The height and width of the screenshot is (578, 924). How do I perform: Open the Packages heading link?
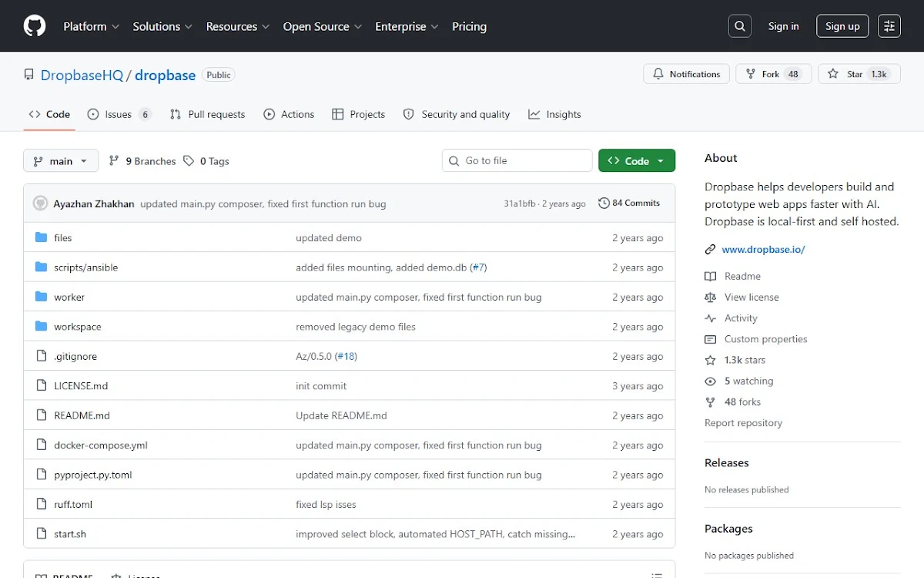click(728, 529)
